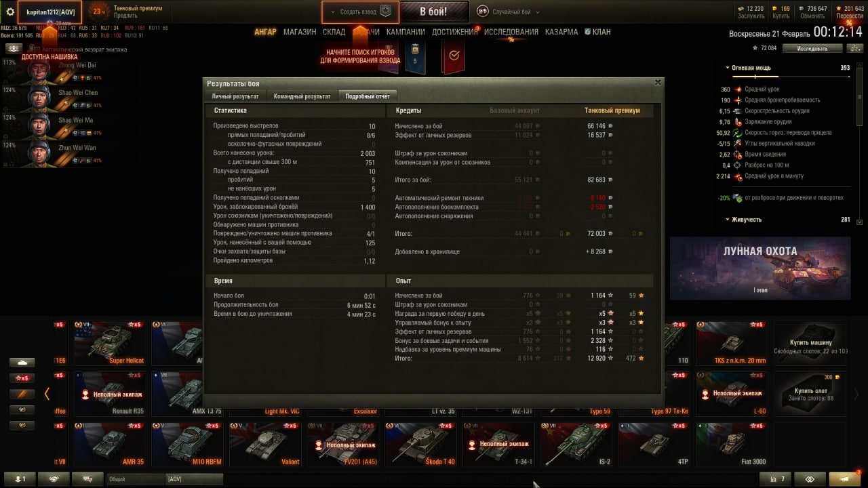868x488 pixels.
Task: Open the red checkmark personal missions banner
Action: point(454,57)
